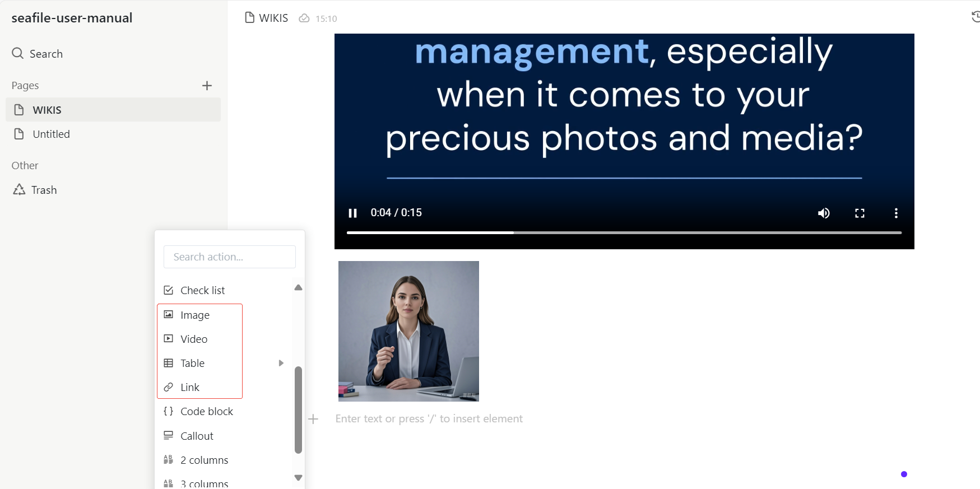Expand the Table submenu arrow

(281, 363)
